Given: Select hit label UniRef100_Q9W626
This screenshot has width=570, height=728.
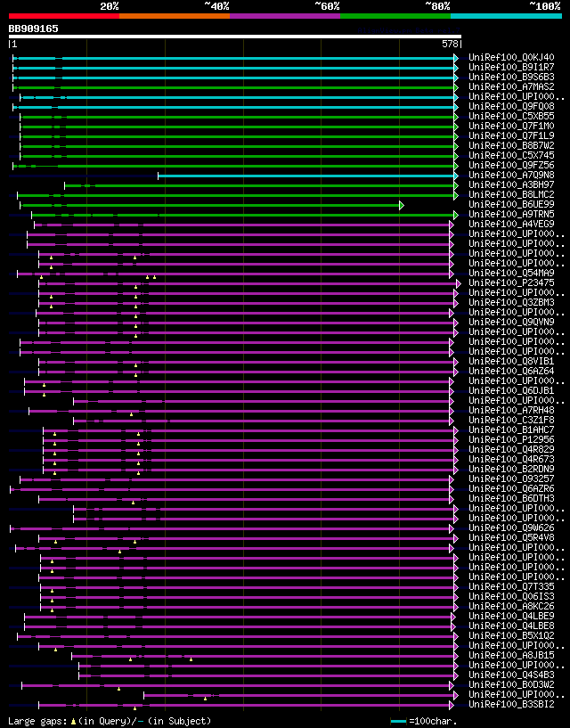Looking at the screenshot, I should pyautogui.click(x=511, y=528).
